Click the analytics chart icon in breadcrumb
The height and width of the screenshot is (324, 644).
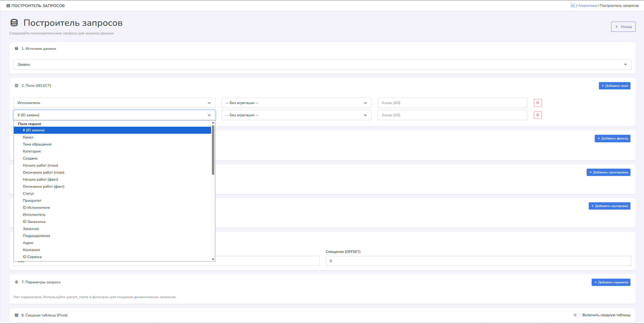573,5
